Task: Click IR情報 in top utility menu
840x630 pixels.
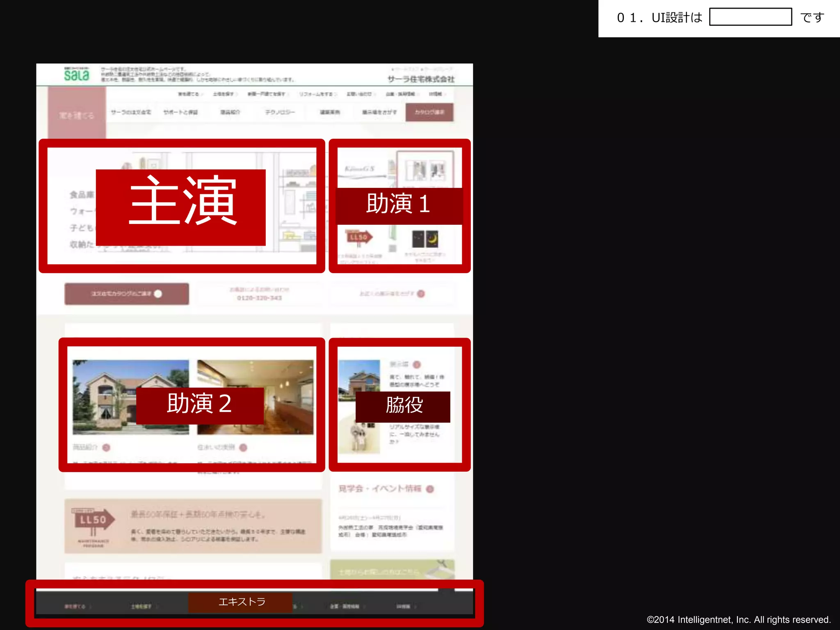Action: point(436,94)
